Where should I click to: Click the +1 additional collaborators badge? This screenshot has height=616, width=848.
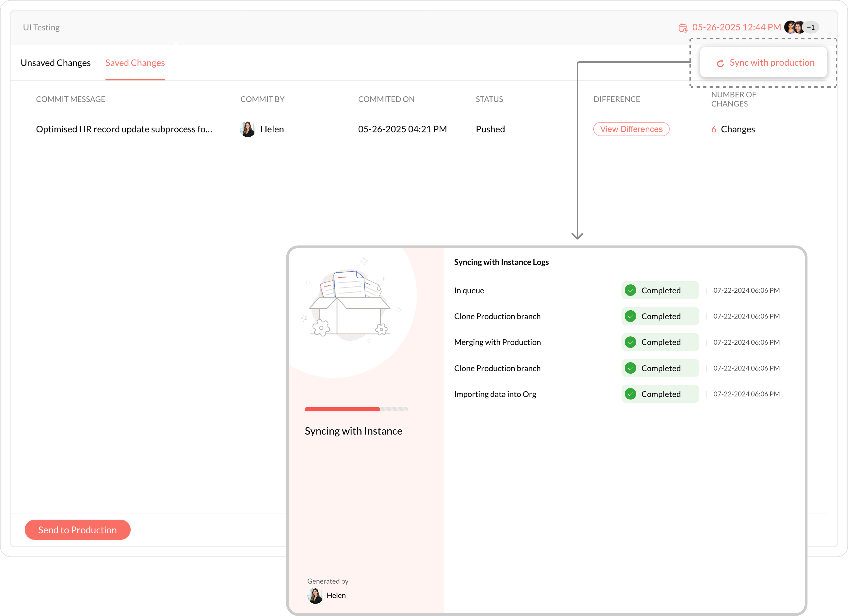pyautogui.click(x=811, y=27)
